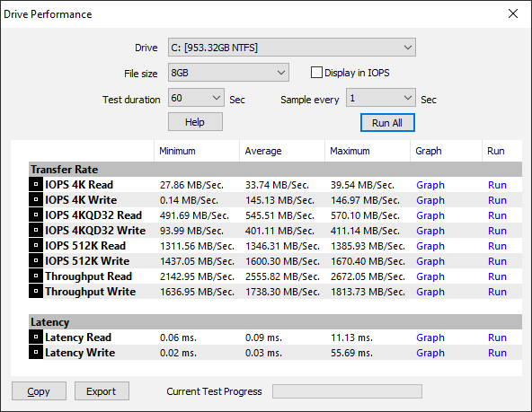Open Graph for Latency Write
This screenshot has width=532, height=412.
click(x=430, y=353)
